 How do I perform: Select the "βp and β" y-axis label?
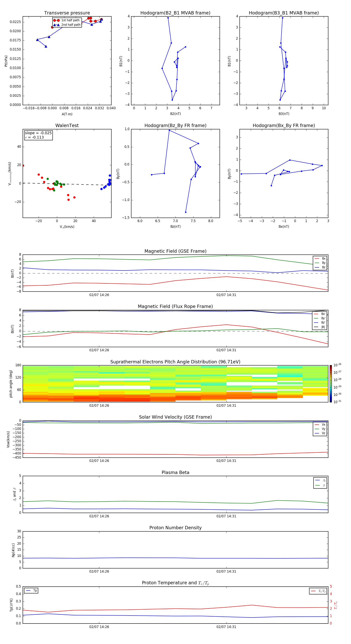(14, 495)
